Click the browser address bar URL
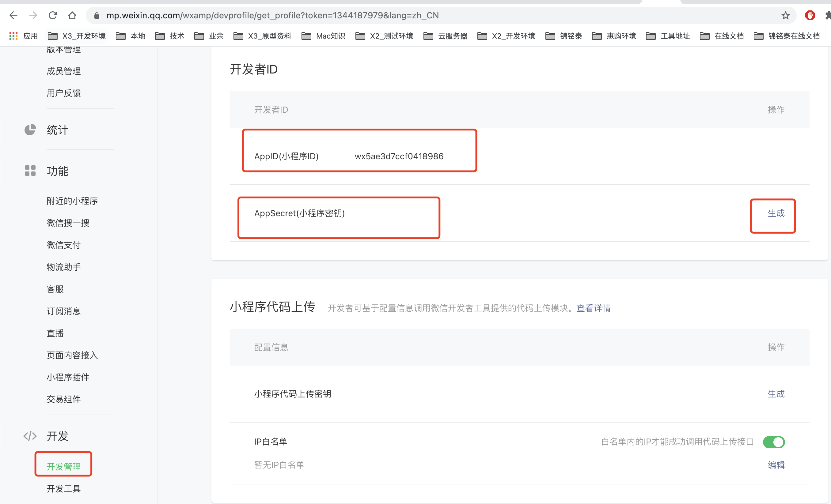Image resolution: width=831 pixels, height=504 pixels. tap(272, 15)
